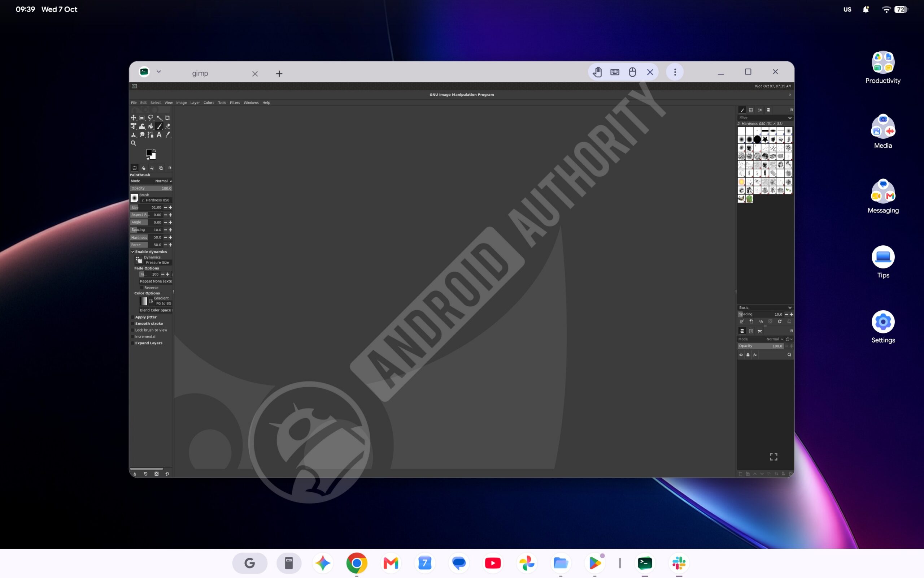Image resolution: width=924 pixels, height=578 pixels.
Task: Open the File menu
Action: click(x=134, y=103)
